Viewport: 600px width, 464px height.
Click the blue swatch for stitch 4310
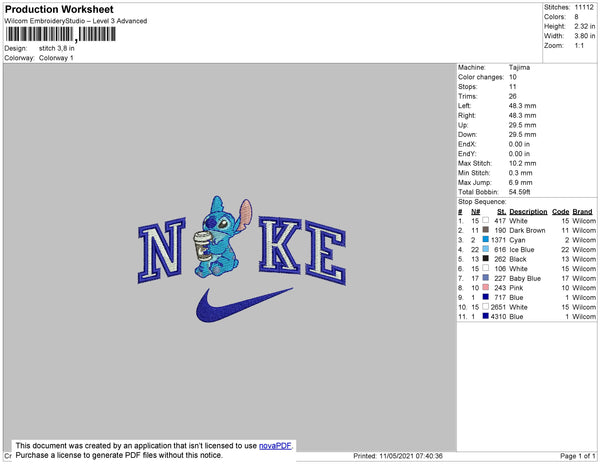click(x=486, y=316)
